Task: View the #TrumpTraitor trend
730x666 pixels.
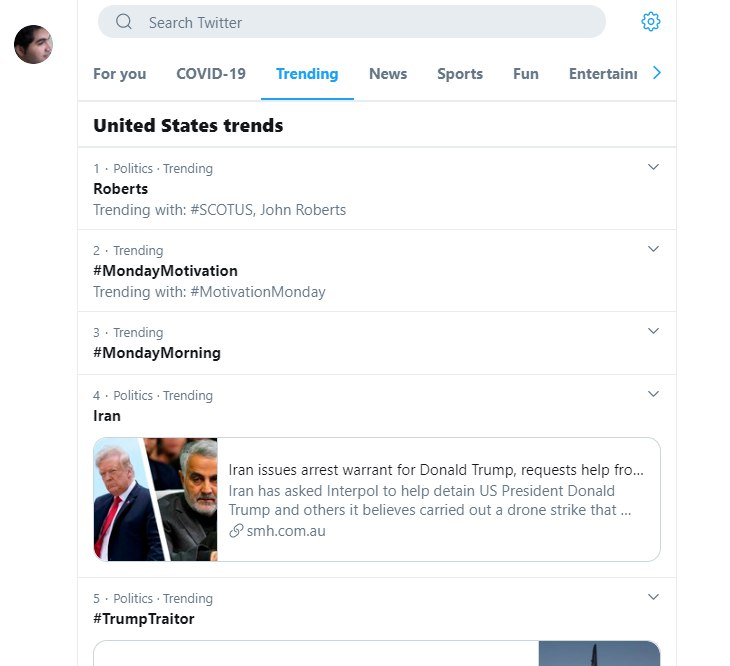Action: click(x=144, y=619)
